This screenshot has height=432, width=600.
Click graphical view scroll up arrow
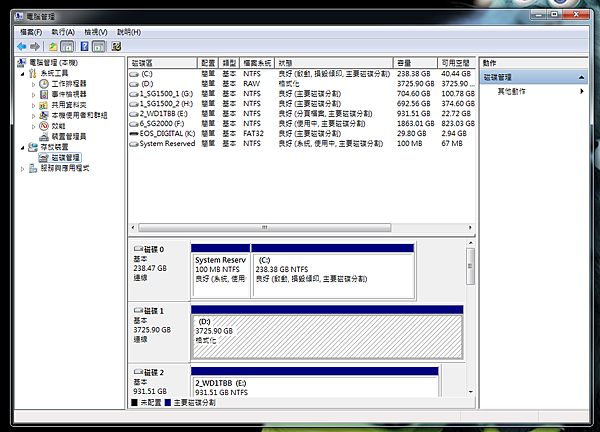pyautogui.click(x=471, y=243)
